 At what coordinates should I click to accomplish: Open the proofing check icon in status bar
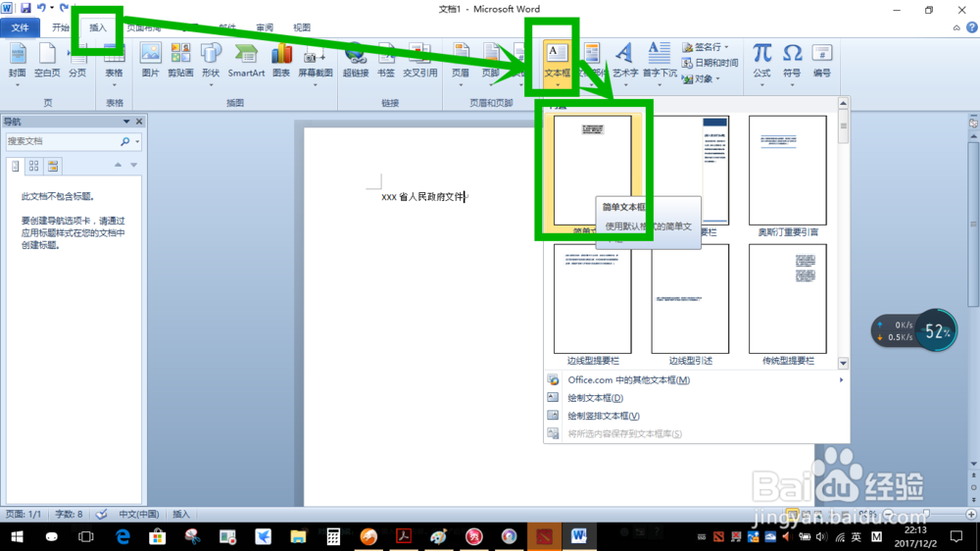tap(101, 514)
